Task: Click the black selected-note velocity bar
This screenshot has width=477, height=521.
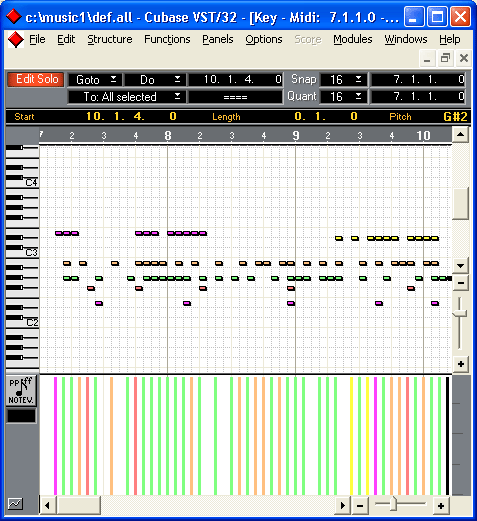Action: click(447, 435)
